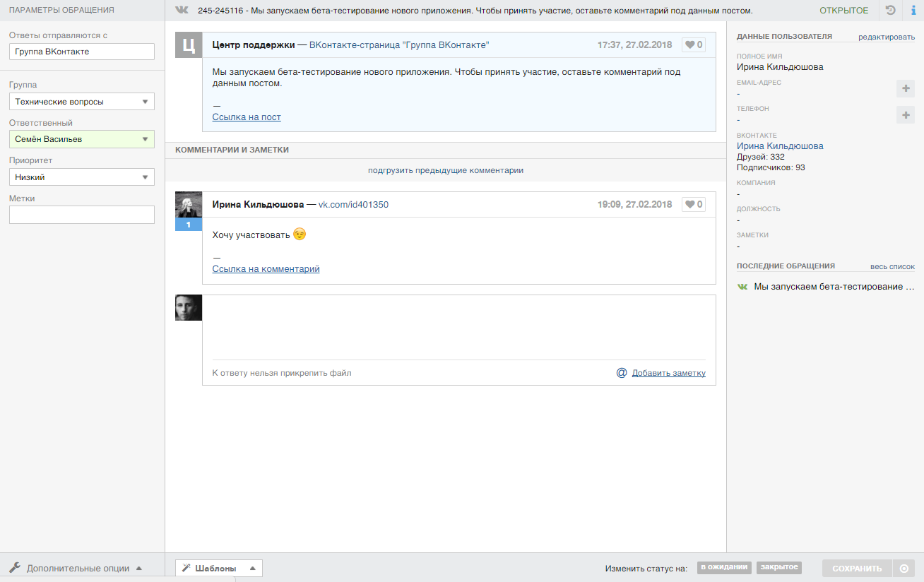This screenshot has height=582, width=924.
Task: Like the support center post heart counter
Action: point(693,45)
